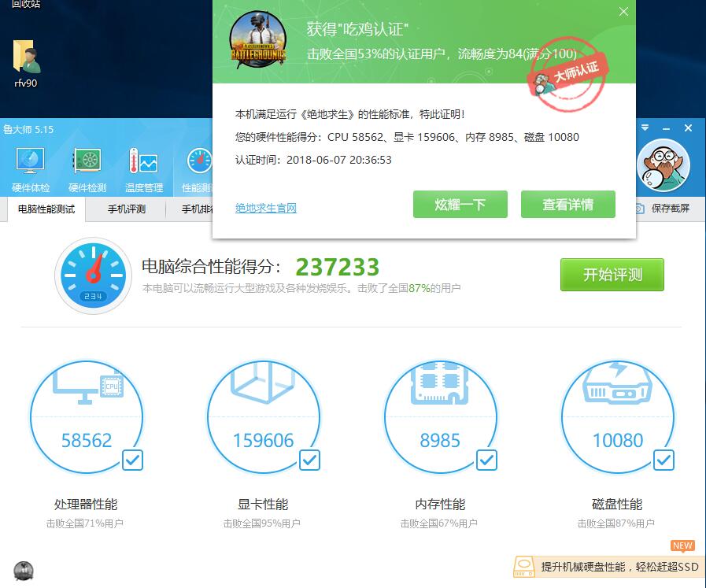Click the PUBG Battlegrounds badge image

tap(258, 39)
